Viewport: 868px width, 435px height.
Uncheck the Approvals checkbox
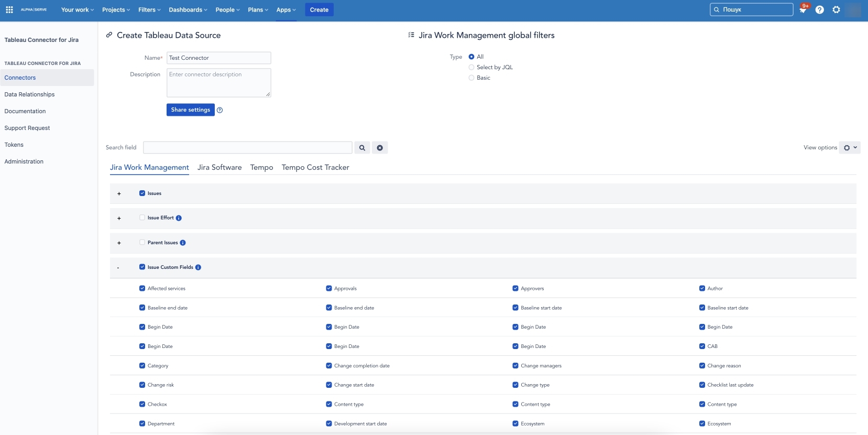coord(329,288)
